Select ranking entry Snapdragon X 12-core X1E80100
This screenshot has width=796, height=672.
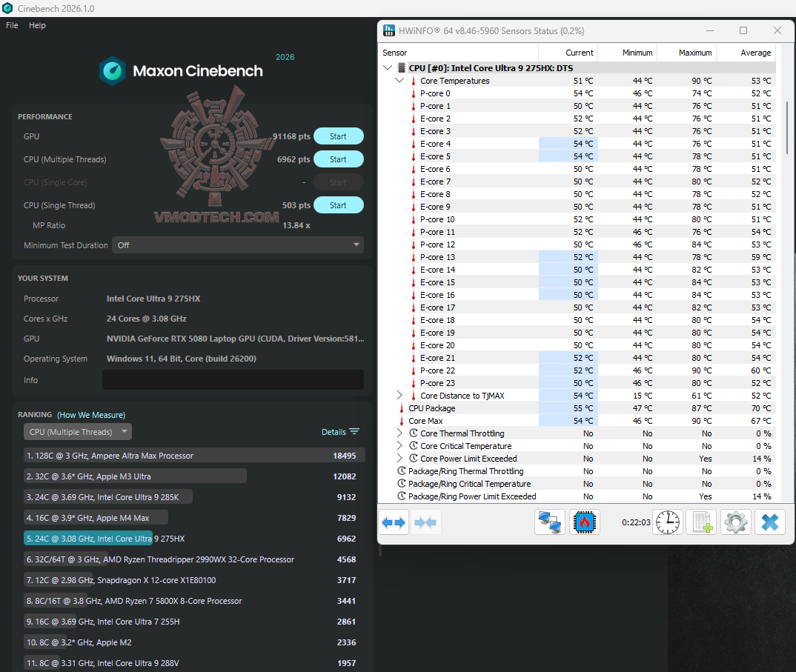[x=194, y=580]
